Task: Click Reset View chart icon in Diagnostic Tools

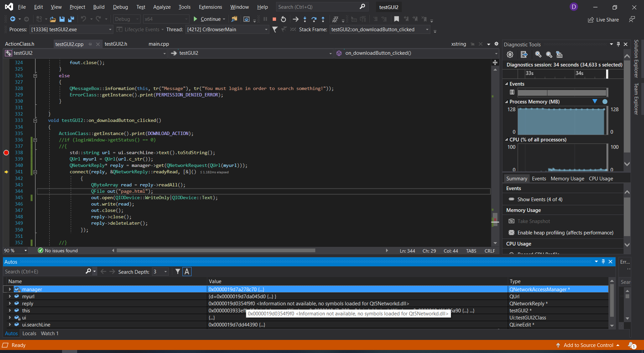Action: [559, 54]
